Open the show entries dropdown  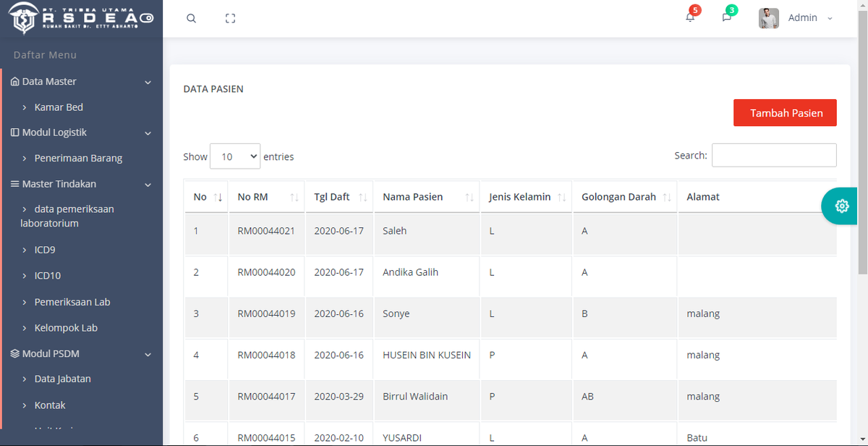point(235,156)
